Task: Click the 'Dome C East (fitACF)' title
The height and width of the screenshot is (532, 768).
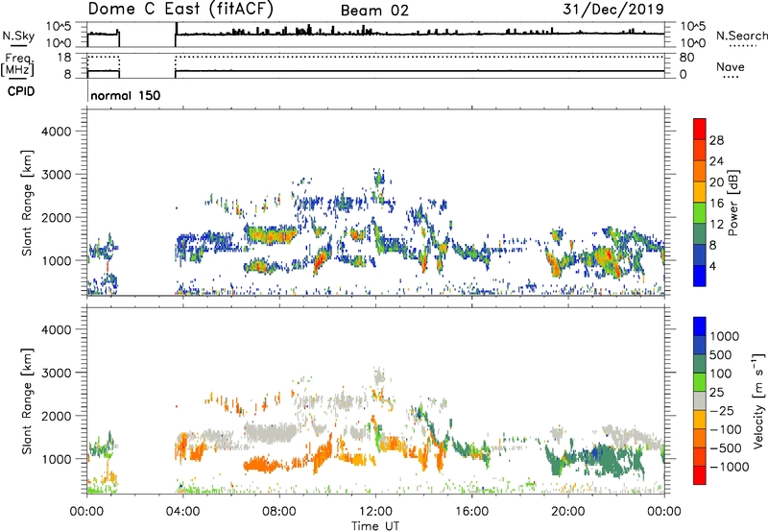Action: click(x=180, y=10)
